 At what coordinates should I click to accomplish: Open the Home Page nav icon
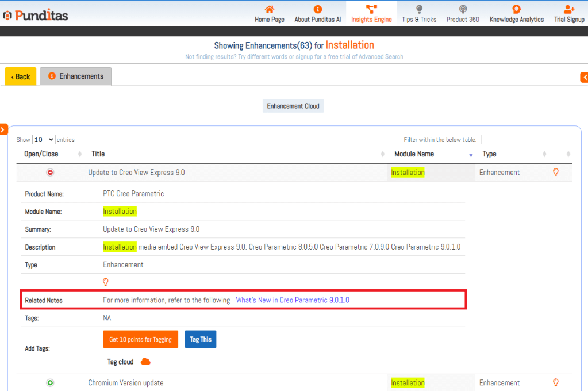point(269,9)
